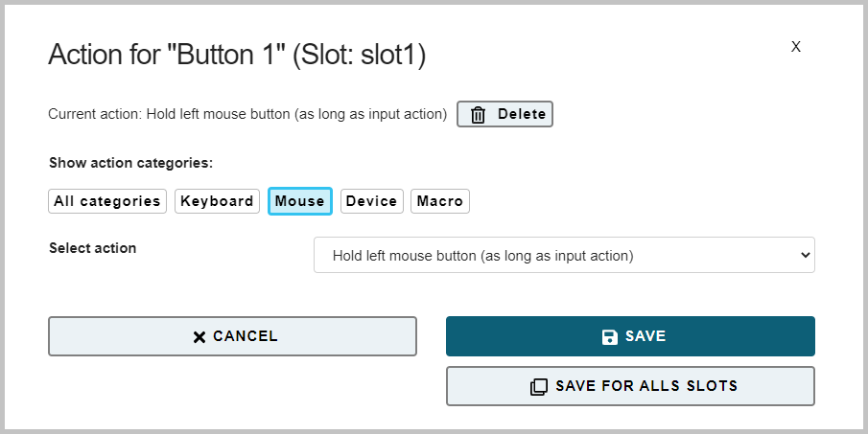Click the "Current action" description text
Image resolution: width=868 pixels, height=434 pixels.
click(x=247, y=114)
